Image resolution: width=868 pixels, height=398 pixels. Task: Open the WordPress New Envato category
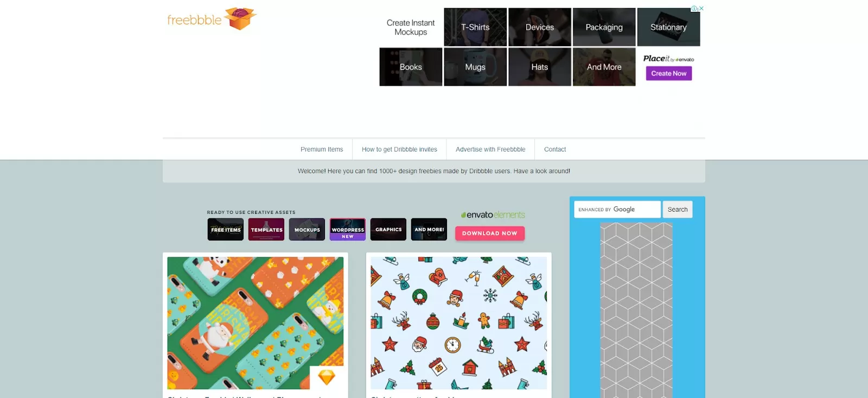pos(348,230)
